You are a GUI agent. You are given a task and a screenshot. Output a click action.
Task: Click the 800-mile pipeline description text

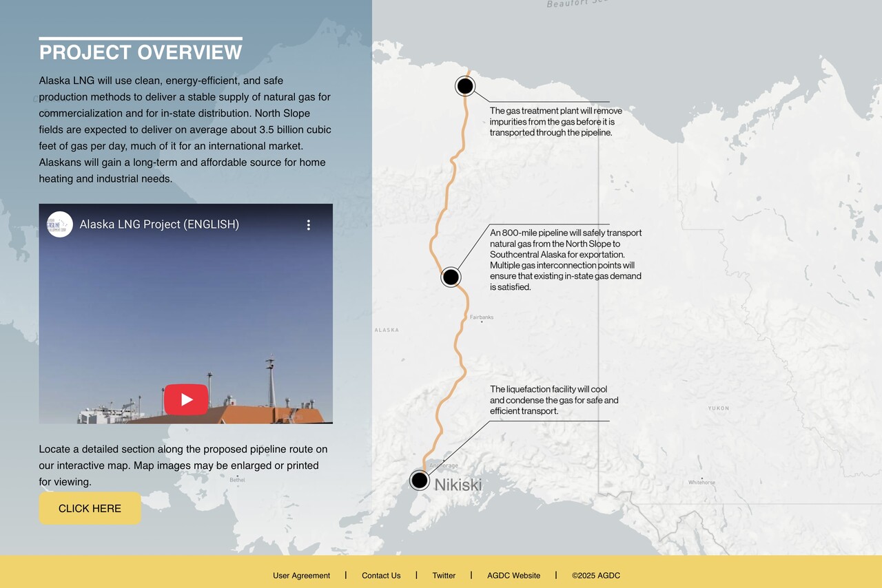[x=565, y=260]
